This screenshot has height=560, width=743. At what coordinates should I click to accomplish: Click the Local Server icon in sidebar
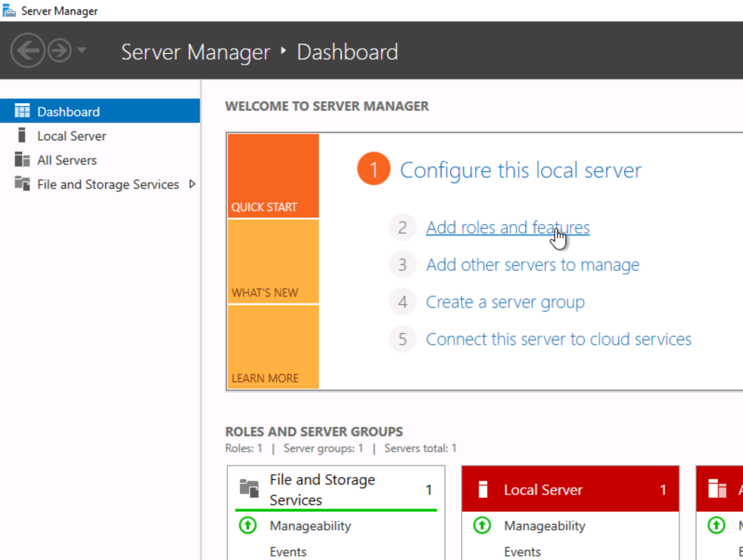(21, 135)
